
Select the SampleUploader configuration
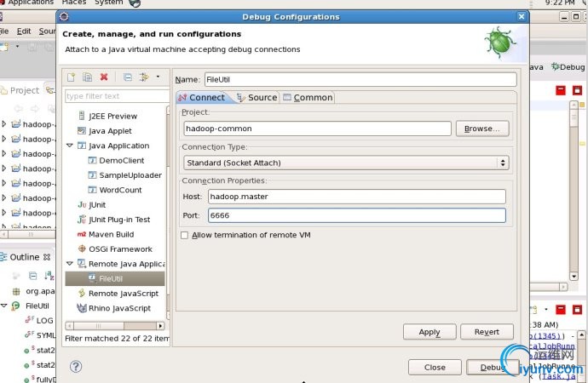click(130, 175)
